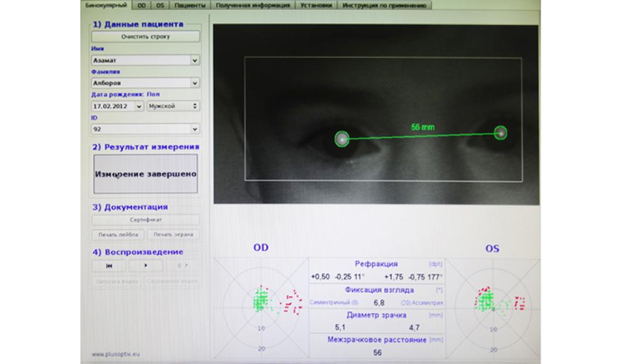The width and height of the screenshot is (628, 364).
Task: Open the Полученная информация tab
Action: (252, 5)
